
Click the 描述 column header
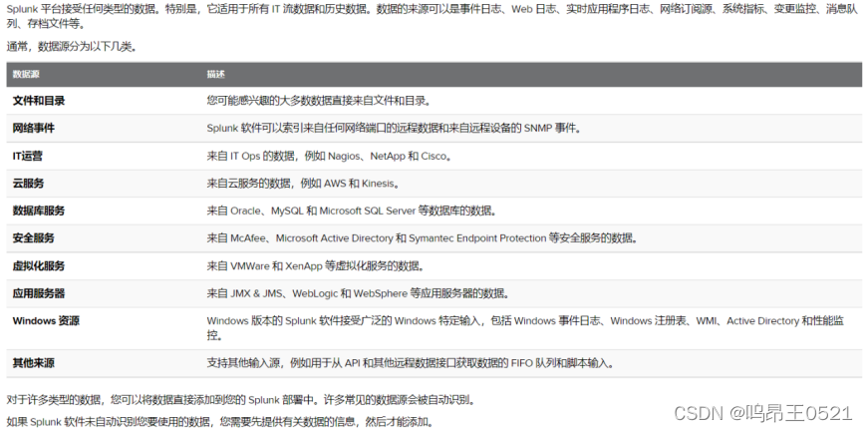pos(216,74)
